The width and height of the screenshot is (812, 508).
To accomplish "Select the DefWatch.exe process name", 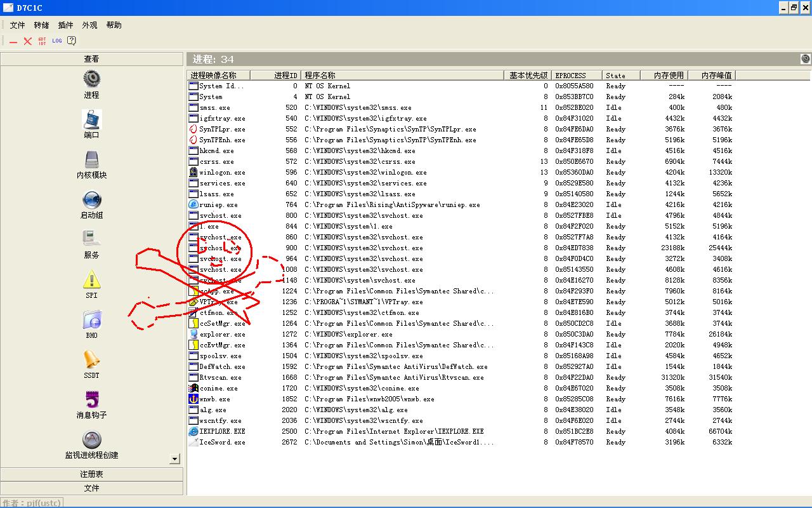I will [x=222, y=366].
